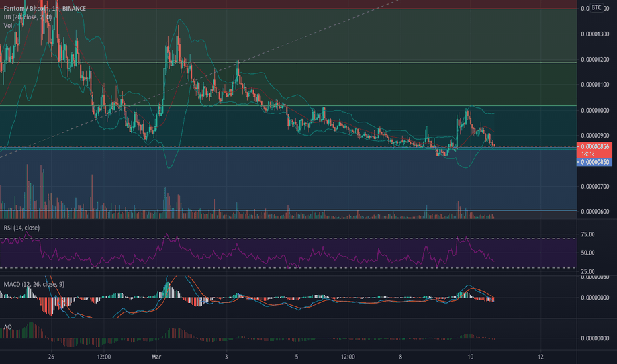Click the Mar month label on time axis

(156, 357)
